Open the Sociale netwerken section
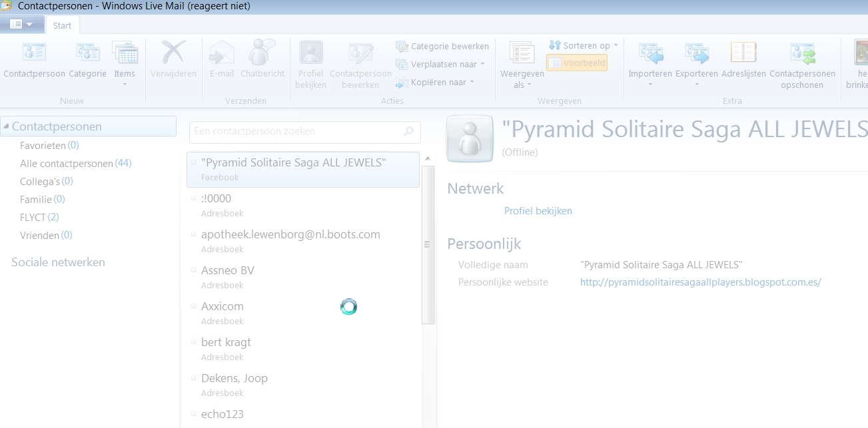Image resolution: width=868 pixels, height=428 pixels. pos(58,262)
